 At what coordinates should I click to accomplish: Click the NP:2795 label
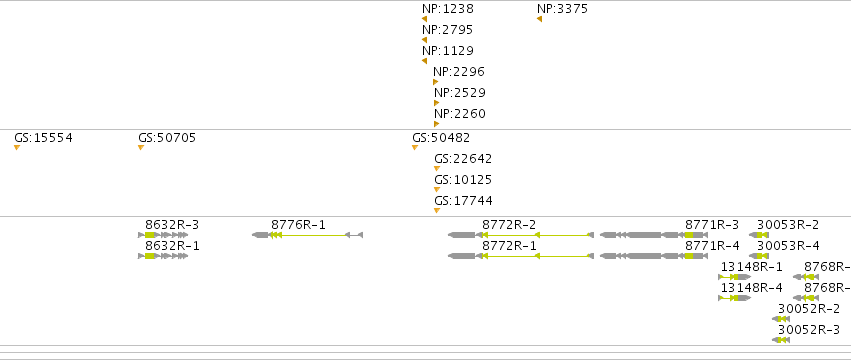point(447,30)
